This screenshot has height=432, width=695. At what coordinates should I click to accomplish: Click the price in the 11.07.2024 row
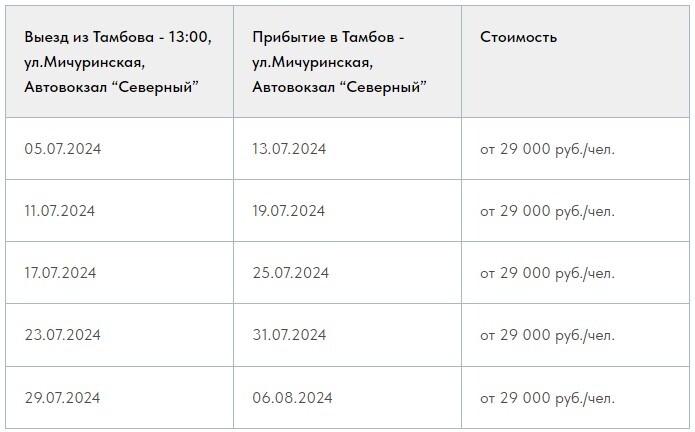point(547,211)
